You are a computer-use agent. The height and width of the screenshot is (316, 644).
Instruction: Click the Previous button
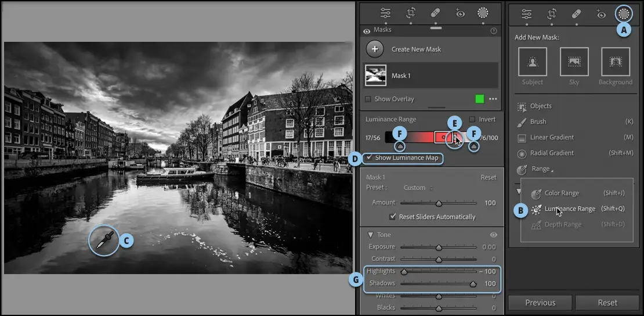click(x=540, y=303)
